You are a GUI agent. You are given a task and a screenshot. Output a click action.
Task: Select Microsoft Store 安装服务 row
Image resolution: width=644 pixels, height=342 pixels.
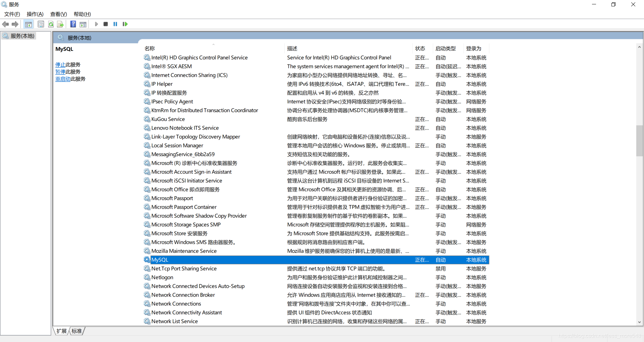316,233
